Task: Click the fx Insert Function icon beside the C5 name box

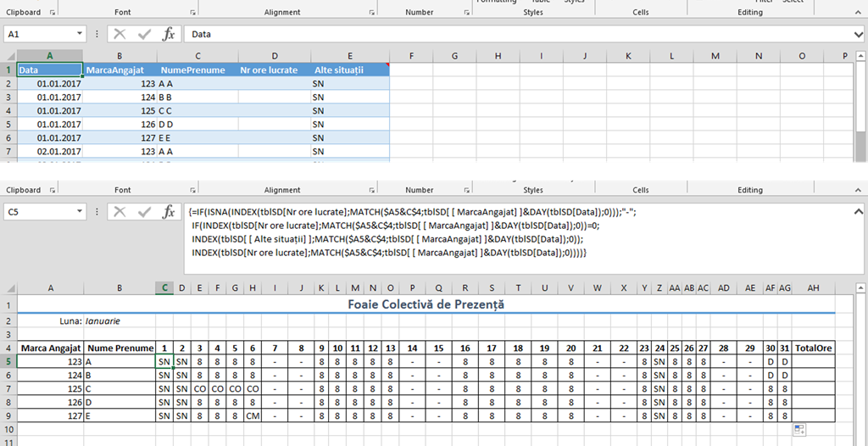Action: click(x=169, y=212)
